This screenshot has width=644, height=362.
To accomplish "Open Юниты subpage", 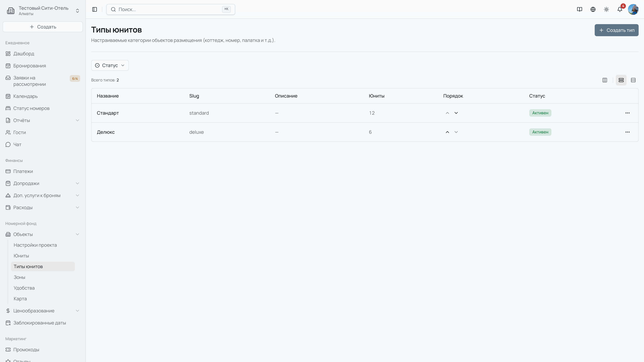I will tap(43, 256).
